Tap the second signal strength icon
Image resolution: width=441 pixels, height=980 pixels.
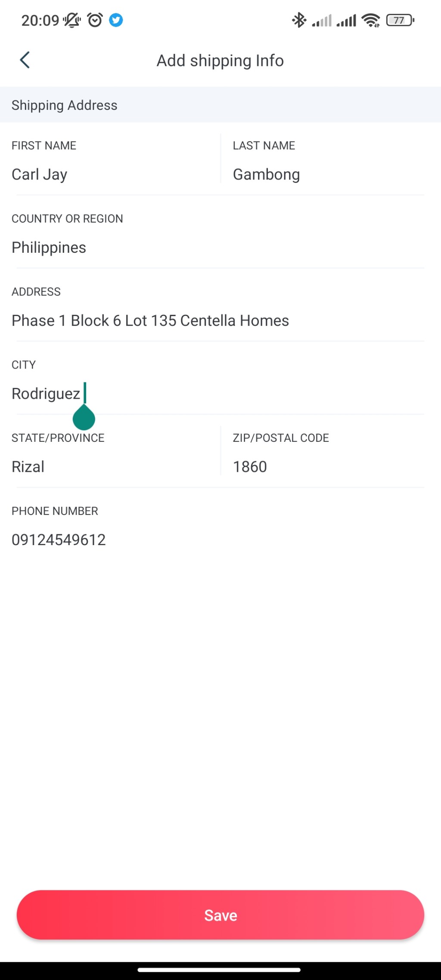pyautogui.click(x=347, y=20)
